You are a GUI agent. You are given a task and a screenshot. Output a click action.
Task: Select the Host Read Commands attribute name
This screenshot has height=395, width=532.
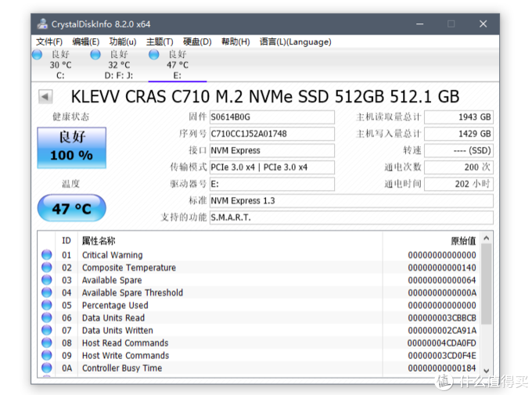click(x=125, y=343)
